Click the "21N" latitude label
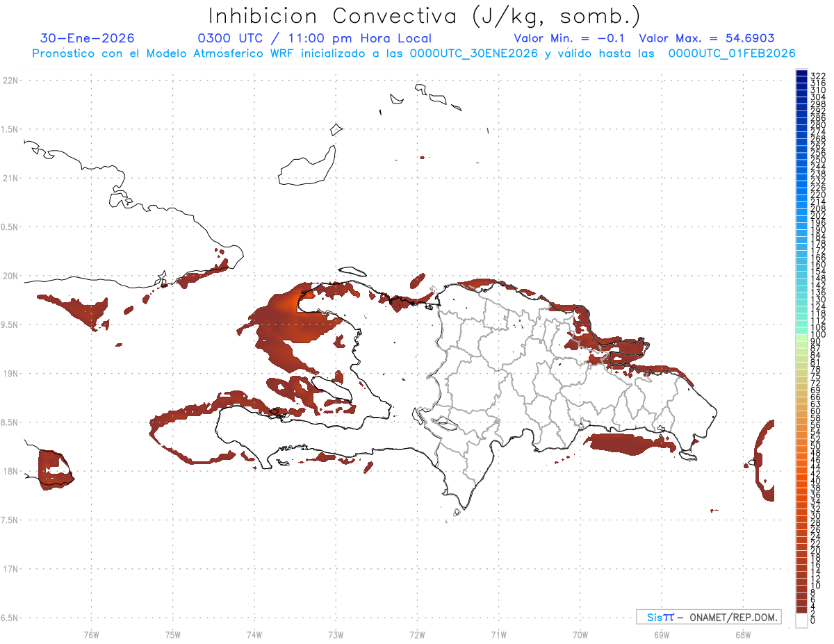The width and height of the screenshot is (834, 644). 10,178
